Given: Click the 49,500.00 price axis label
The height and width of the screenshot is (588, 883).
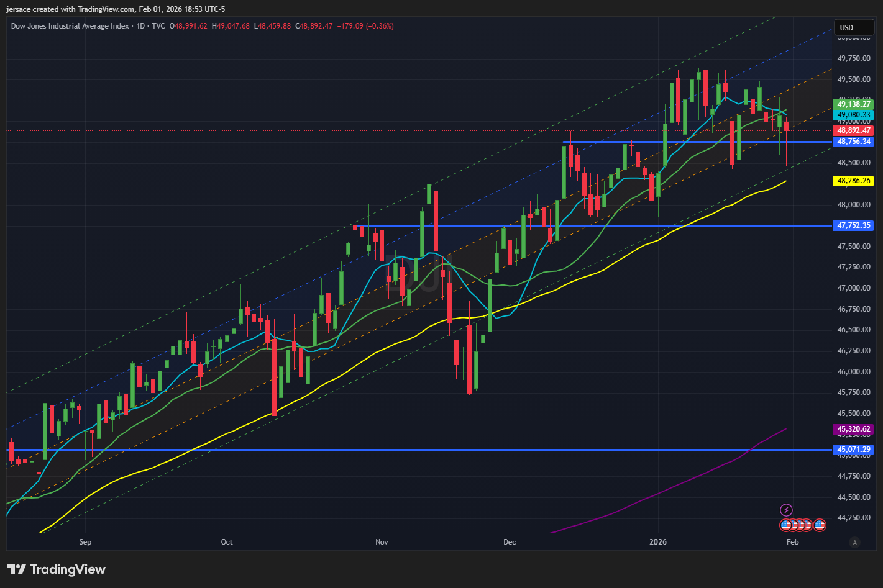Looking at the screenshot, I should [x=854, y=79].
